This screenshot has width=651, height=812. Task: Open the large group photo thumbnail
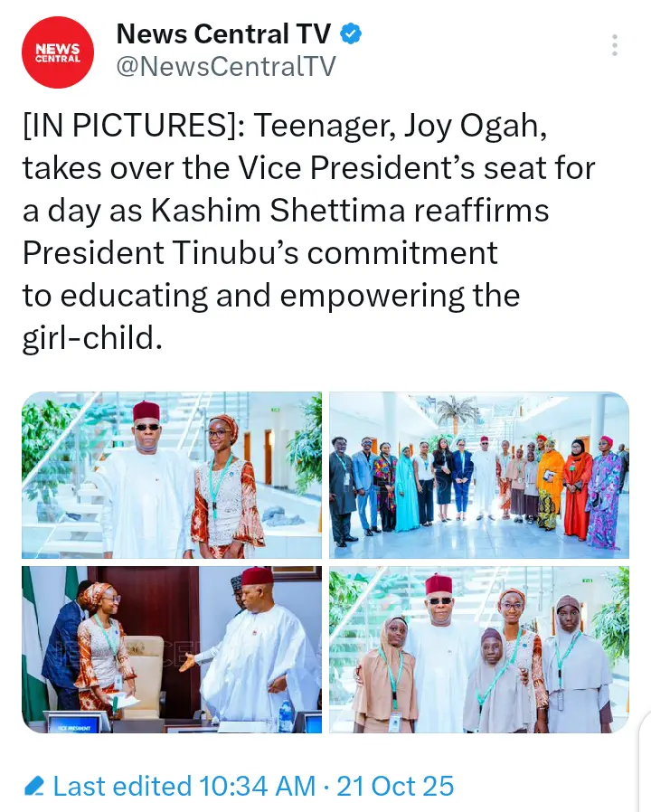tap(479, 475)
